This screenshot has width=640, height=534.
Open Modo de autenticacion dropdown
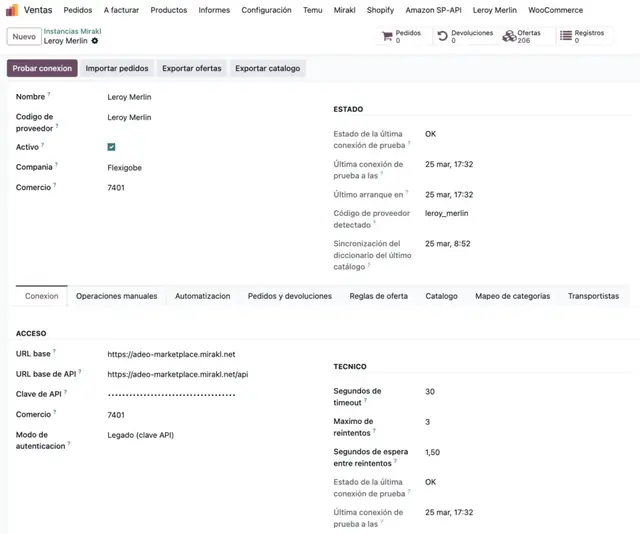tap(140, 435)
